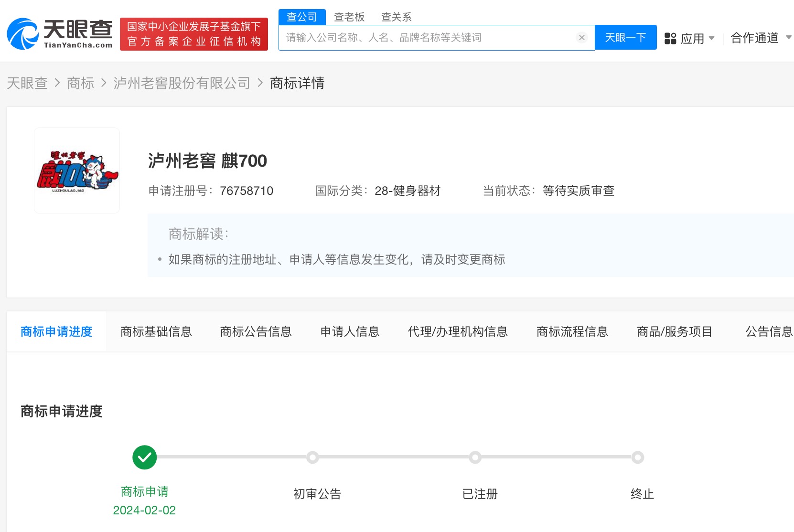Click the 商标详情 breadcrumb text
Image resolution: width=794 pixels, height=532 pixels.
[297, 83]
